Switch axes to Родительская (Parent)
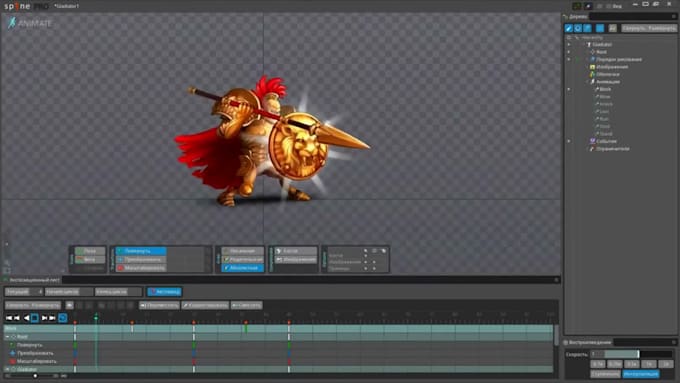This screenshot has height=383, width=680. (242, 259)
